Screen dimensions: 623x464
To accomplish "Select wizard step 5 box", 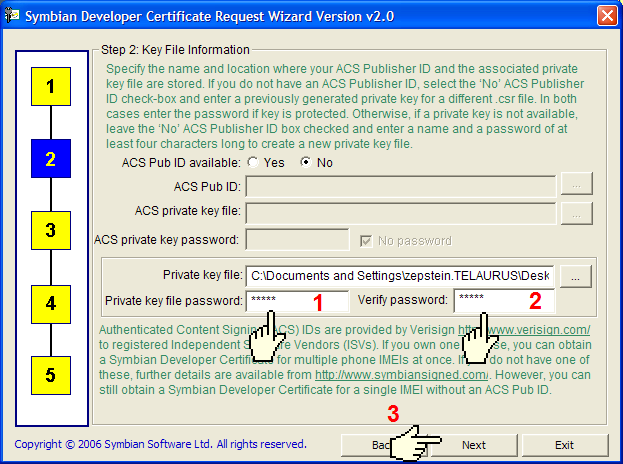I will (x=51, y=375).
